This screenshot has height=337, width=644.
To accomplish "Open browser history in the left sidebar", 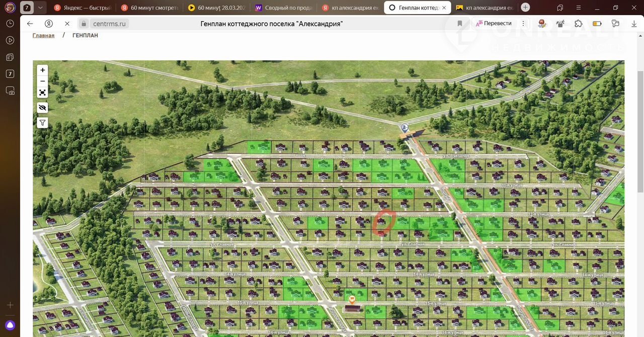I will pyautogui.click(x=10, y=24).
